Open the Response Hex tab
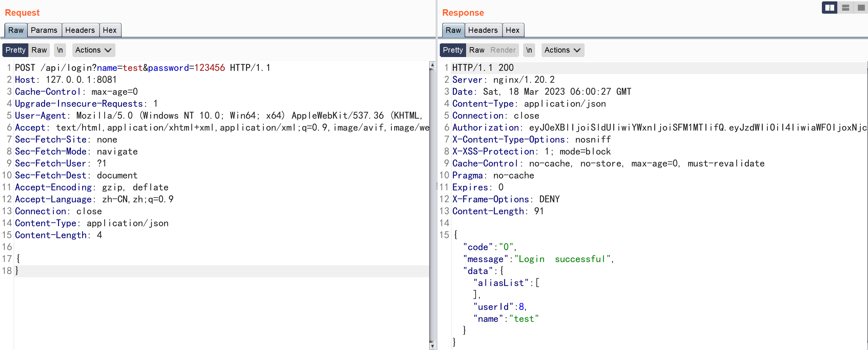Image resolution: width=868 pixels, height=350 pixels. tap(513, 30)
